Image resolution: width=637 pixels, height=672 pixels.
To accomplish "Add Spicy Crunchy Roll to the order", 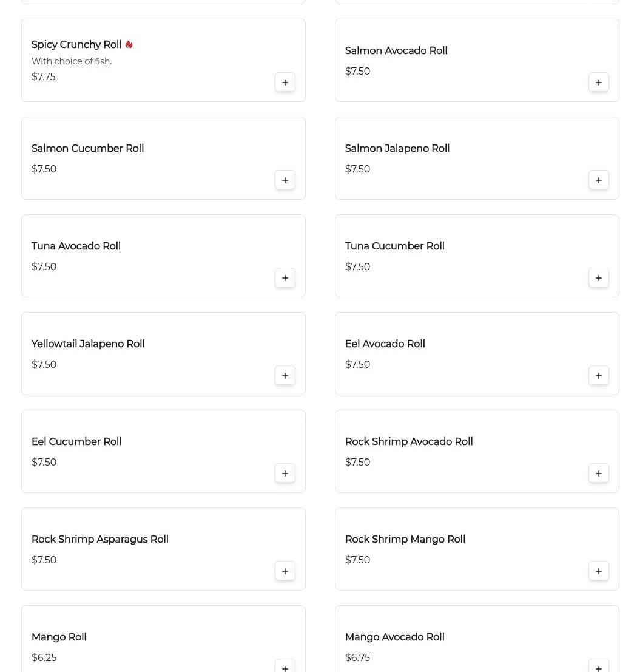I will pos(285,83).
